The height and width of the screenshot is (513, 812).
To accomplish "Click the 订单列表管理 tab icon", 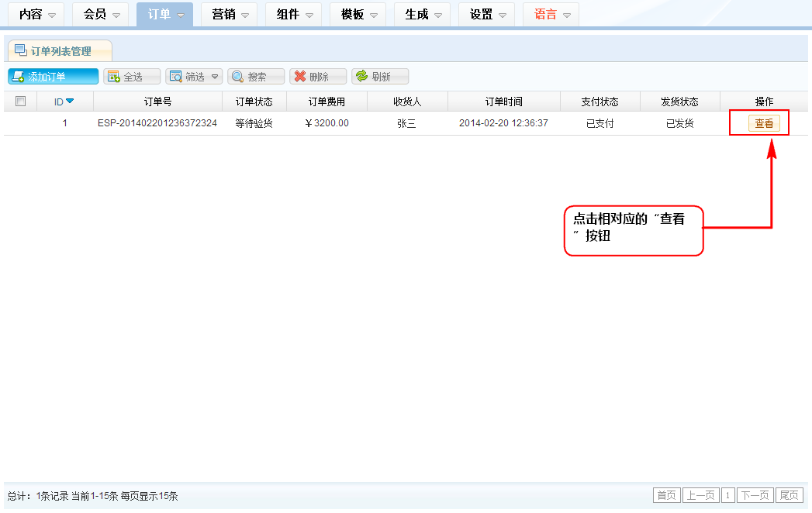I will click(x=20, y=50).
